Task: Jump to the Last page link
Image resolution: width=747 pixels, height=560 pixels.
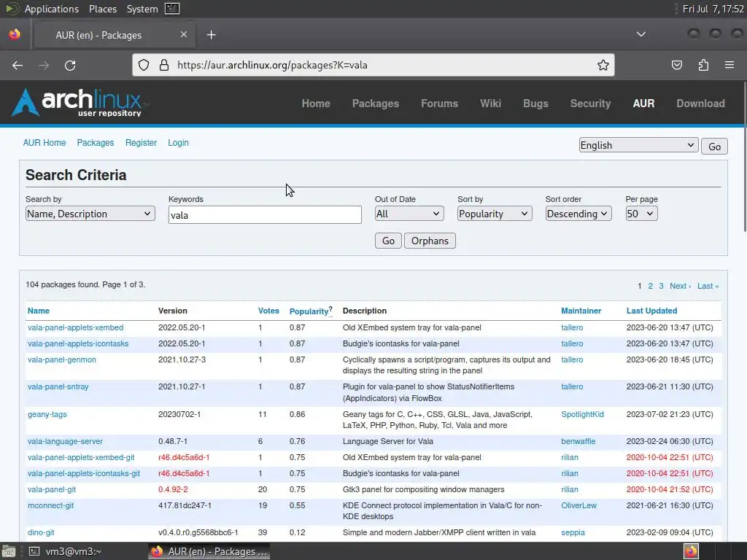Action: pos(708,286)
